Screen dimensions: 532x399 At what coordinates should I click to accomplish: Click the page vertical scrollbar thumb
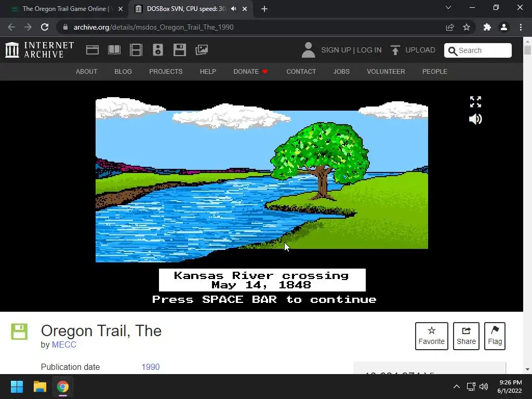pyautogui.click(x=527, y=50)
